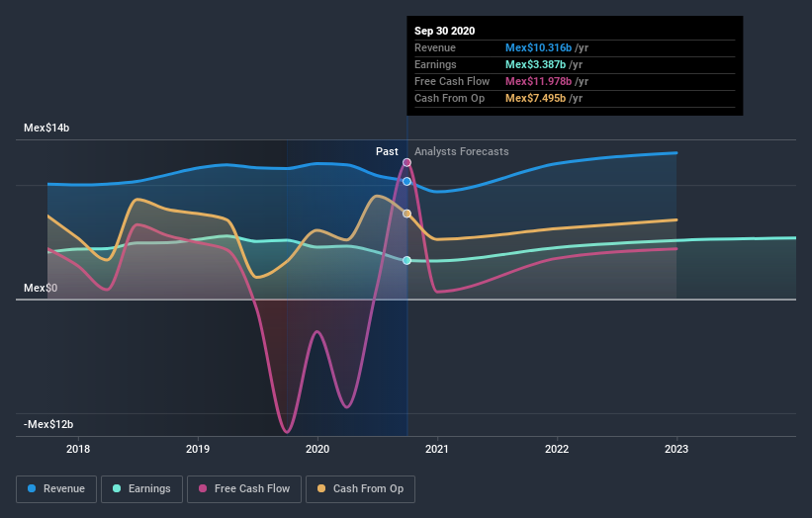Click the Analysts Forecasts label

click(462, 151)
